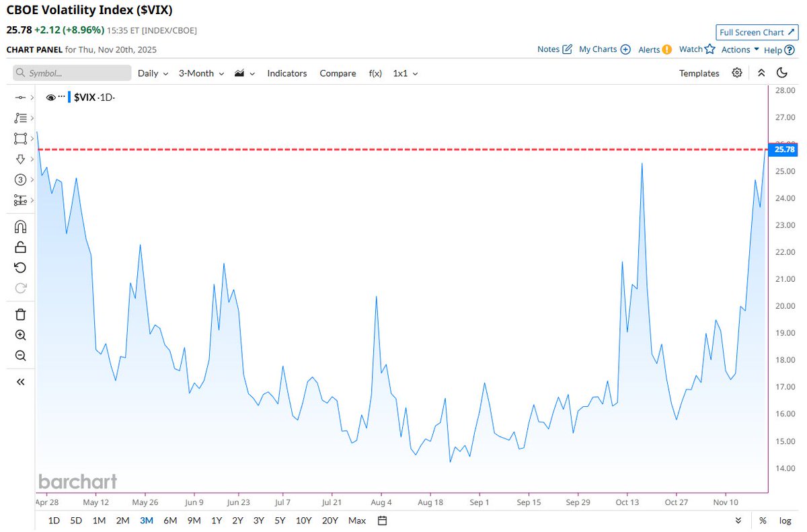Toggle the $VIX plot visibility eye
807x532 pixels.
52,97
